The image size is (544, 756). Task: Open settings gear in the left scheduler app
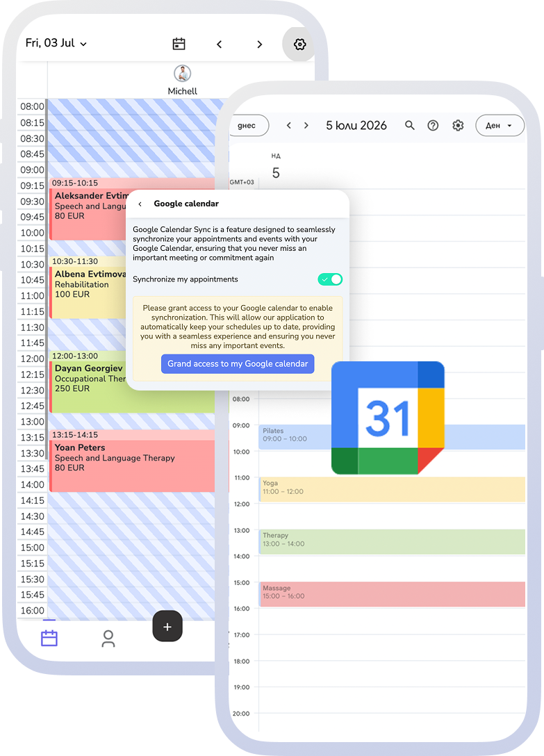(299, 44)
